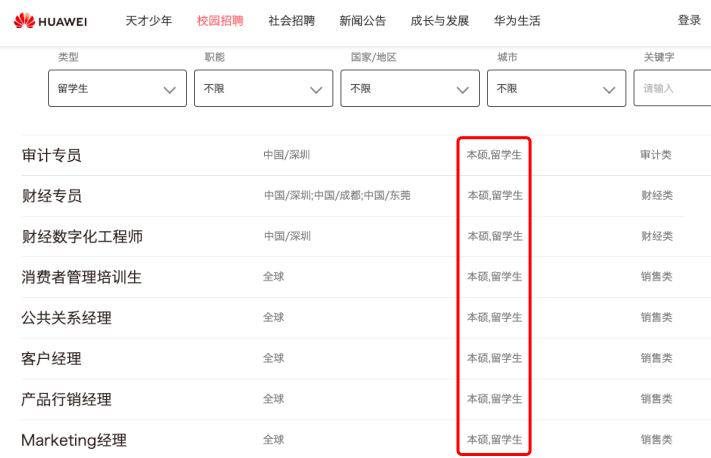Expand the 职能 dropdown
The height and width of the screenshot is (458, 711).
[263, 88]
